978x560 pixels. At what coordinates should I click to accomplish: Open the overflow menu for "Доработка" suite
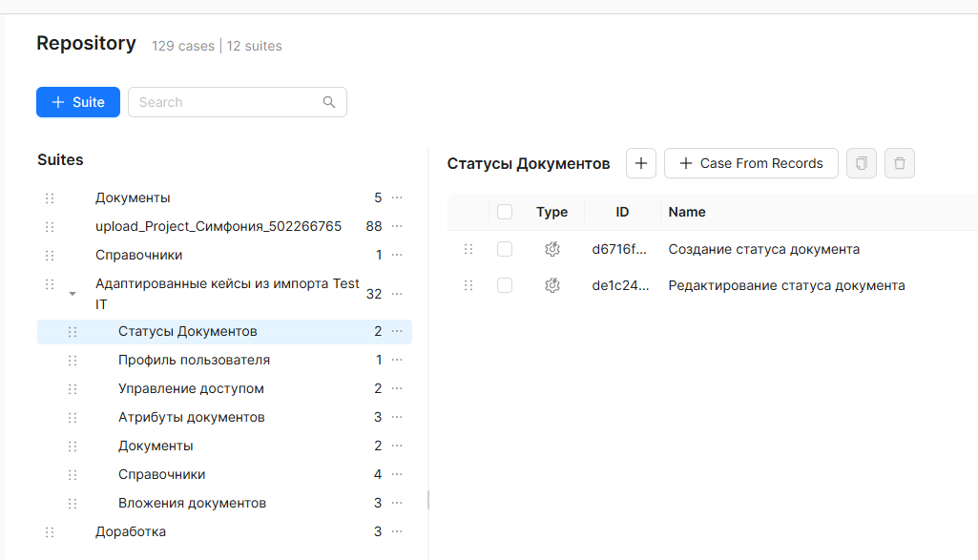pyautogui.click(x=397, y=531)
